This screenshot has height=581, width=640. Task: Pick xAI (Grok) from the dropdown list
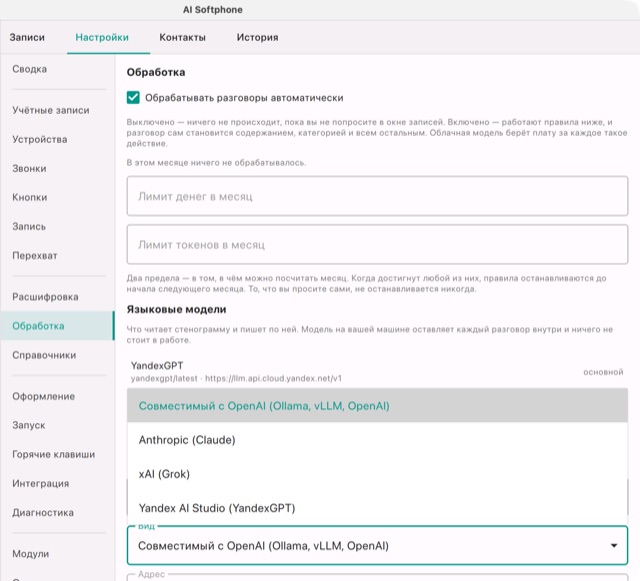click(x=377, y=474)
